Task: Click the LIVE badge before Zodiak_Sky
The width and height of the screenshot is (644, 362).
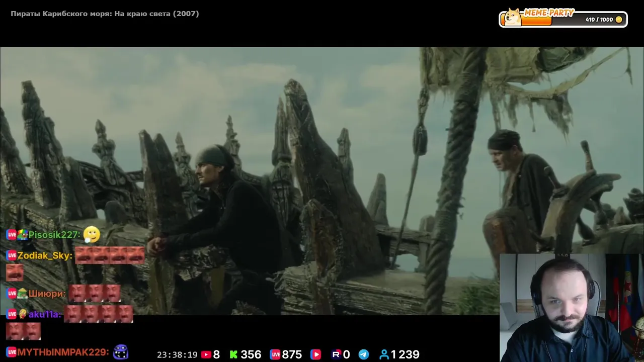Action: 11,255
